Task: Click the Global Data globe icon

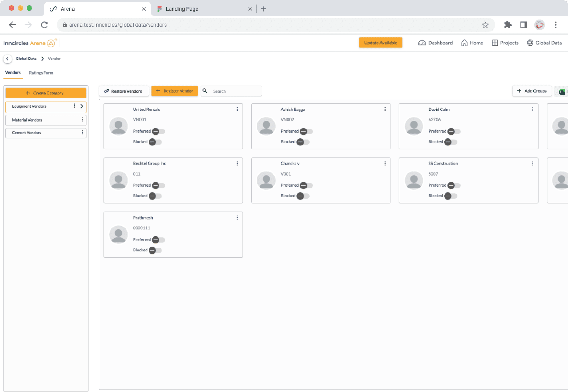Action: 530,43
